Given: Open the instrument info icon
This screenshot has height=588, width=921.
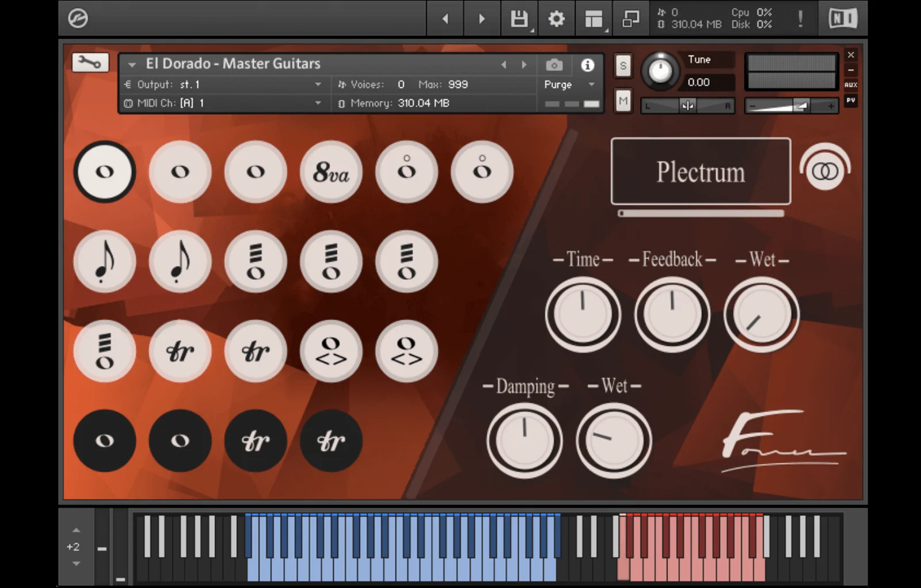Looking at the screenshot, I should pyautogui.click(x=587, y=65).
